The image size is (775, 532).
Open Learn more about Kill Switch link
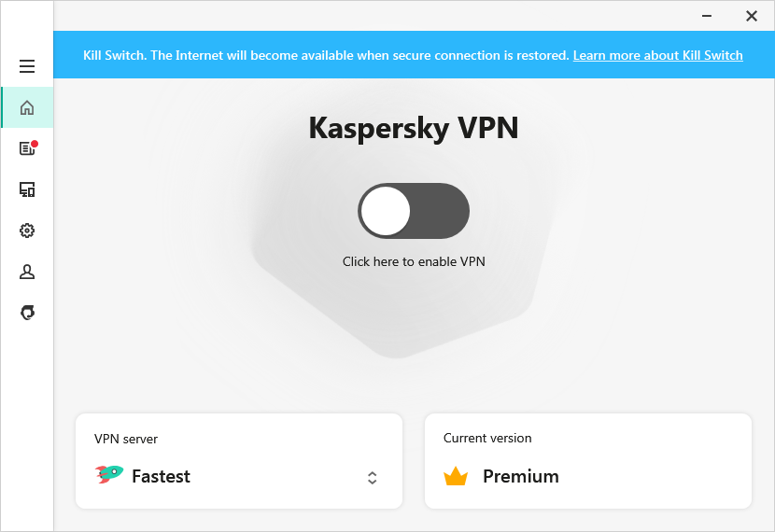click(x=658, y=55)
